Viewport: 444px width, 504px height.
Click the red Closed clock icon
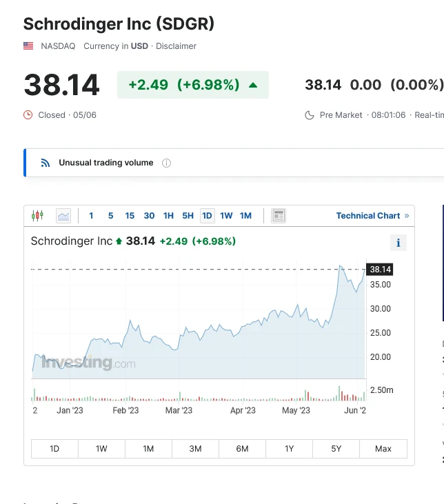pyautogui.click(x=28, y=115)
